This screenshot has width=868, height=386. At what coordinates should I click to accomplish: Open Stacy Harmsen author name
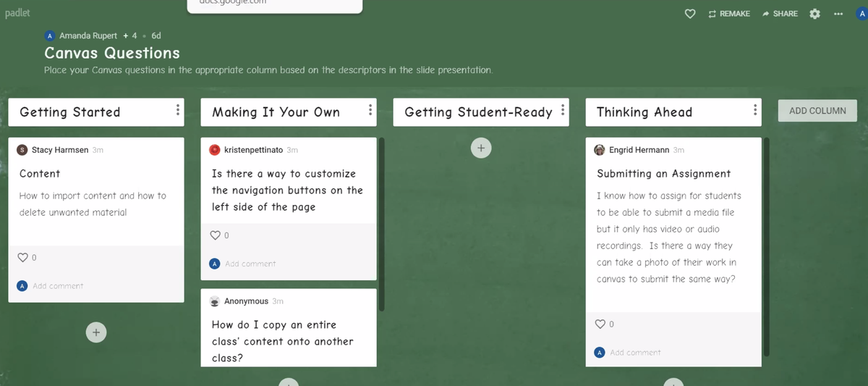click(x=60, y=150)
